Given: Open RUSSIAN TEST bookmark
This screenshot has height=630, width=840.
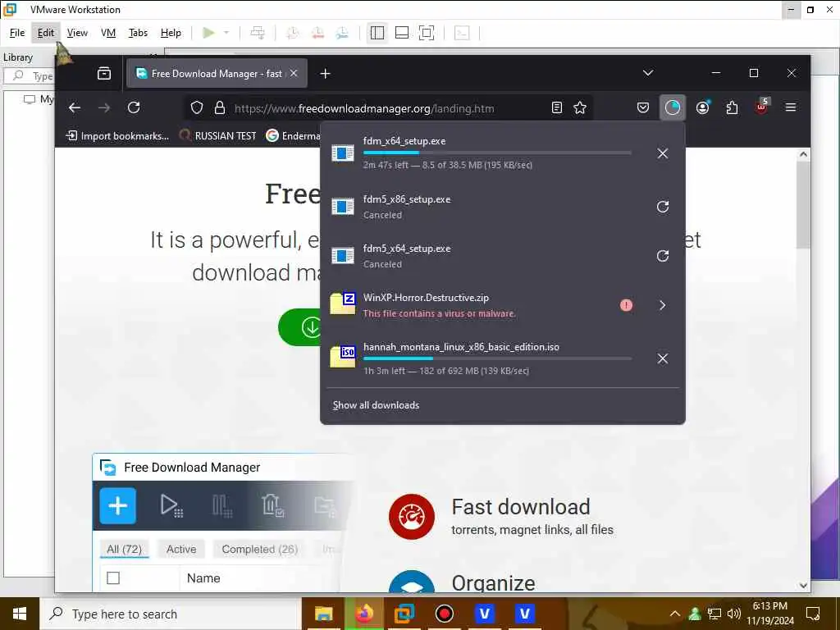Looking at the screenshot, I should tap(217, 136).
